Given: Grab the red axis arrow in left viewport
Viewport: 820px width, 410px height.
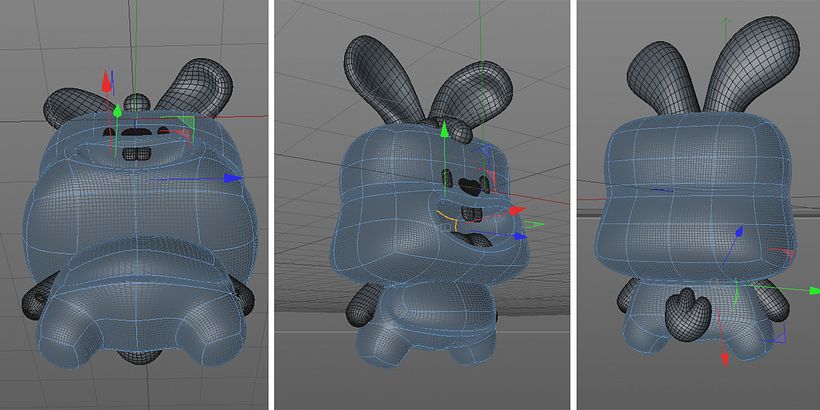Looking at the screenshot, I should (x=107, y=81).
